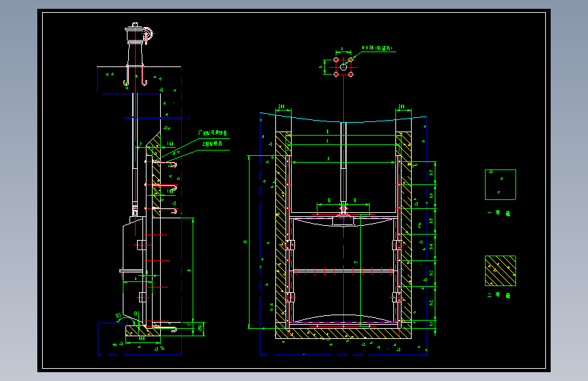Click the H overall height dimension label
This screenshot has height=381, width=588.
click(246, 242)
